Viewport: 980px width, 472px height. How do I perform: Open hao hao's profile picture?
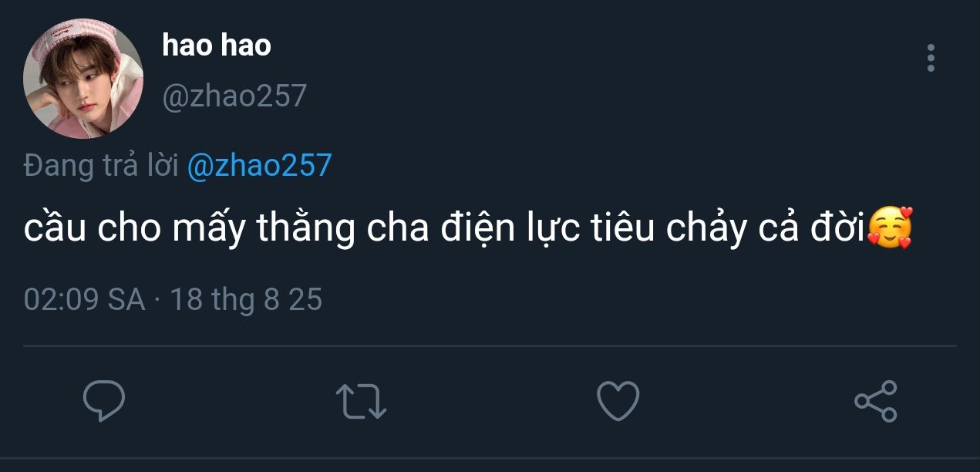(83, 79)
